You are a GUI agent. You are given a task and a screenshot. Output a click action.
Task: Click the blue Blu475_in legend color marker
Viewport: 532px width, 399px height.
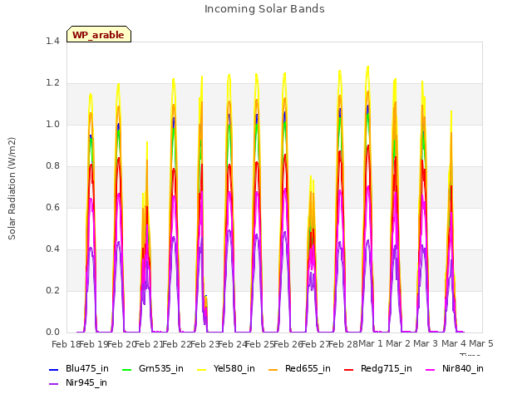pos(53,369)
